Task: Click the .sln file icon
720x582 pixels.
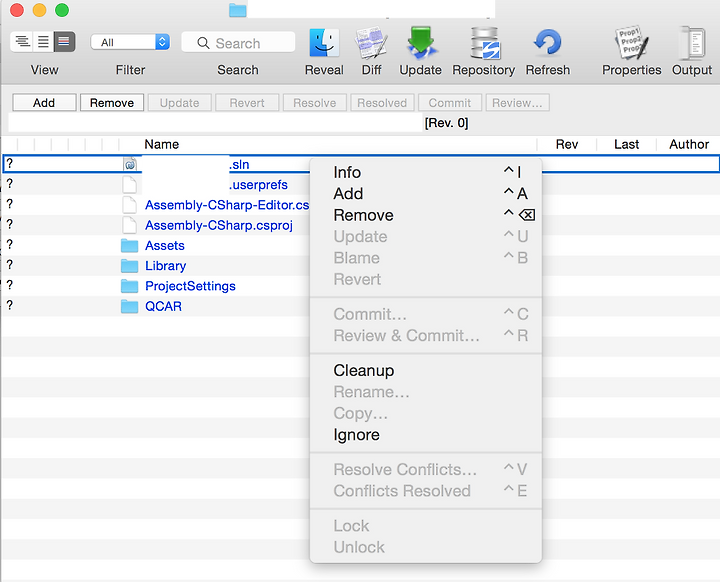Action: (130, 164)
